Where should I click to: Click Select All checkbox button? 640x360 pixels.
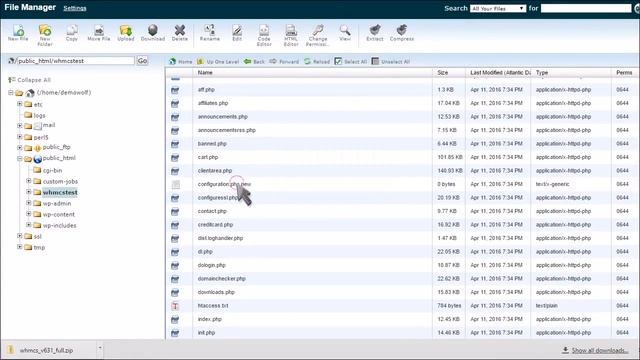pyautogui.click(x=351, y=62)
